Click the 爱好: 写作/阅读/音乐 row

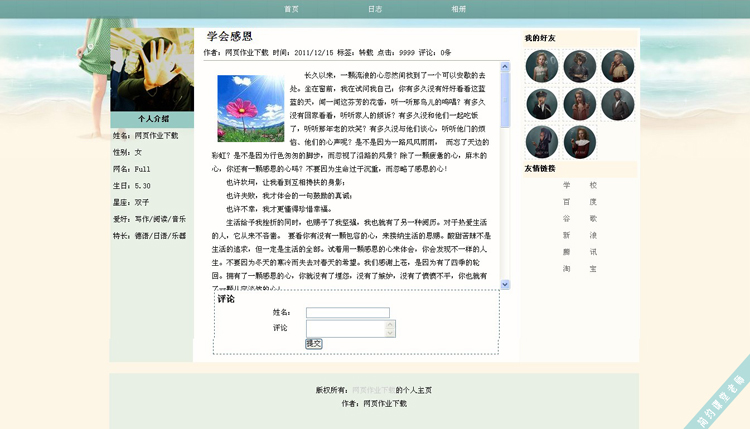point(149,220)
